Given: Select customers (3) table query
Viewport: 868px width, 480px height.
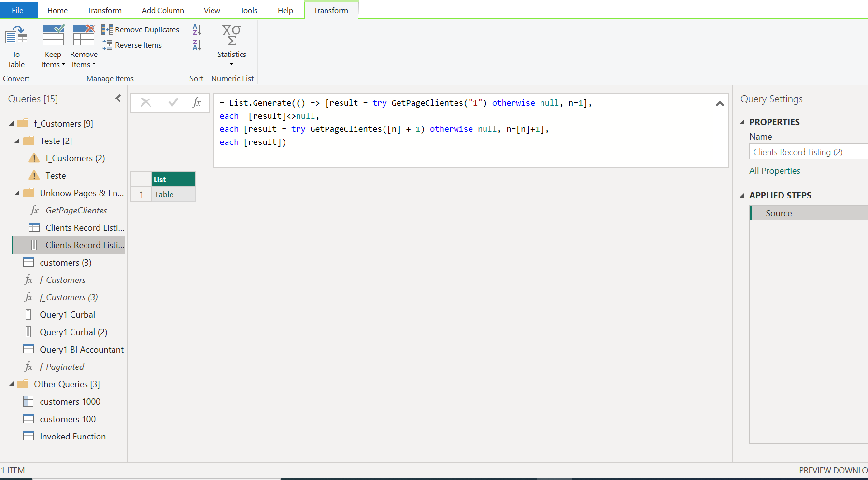Looking at the screenshot, I should pyautogui.click(x=65, y=263).
